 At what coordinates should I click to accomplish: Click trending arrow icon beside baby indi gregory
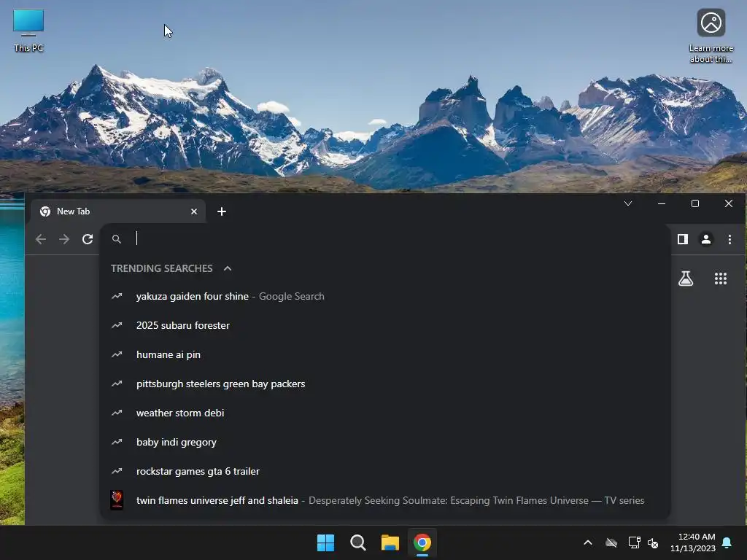[117, 442]
